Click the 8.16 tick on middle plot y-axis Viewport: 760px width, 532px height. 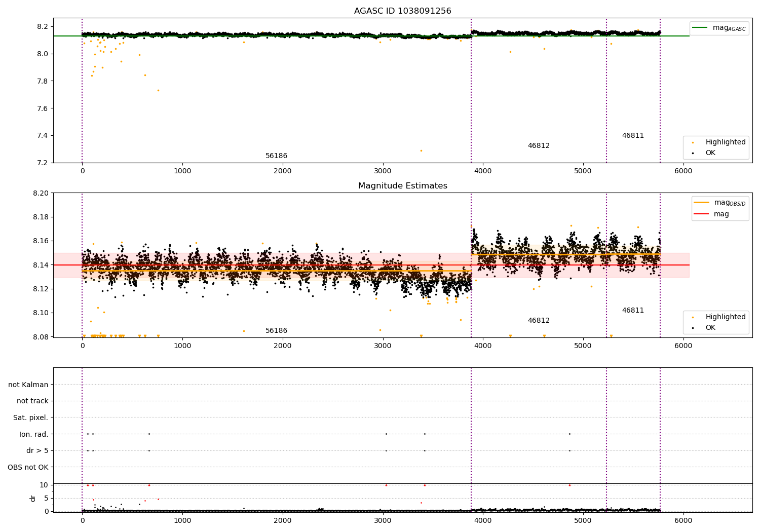41,241
